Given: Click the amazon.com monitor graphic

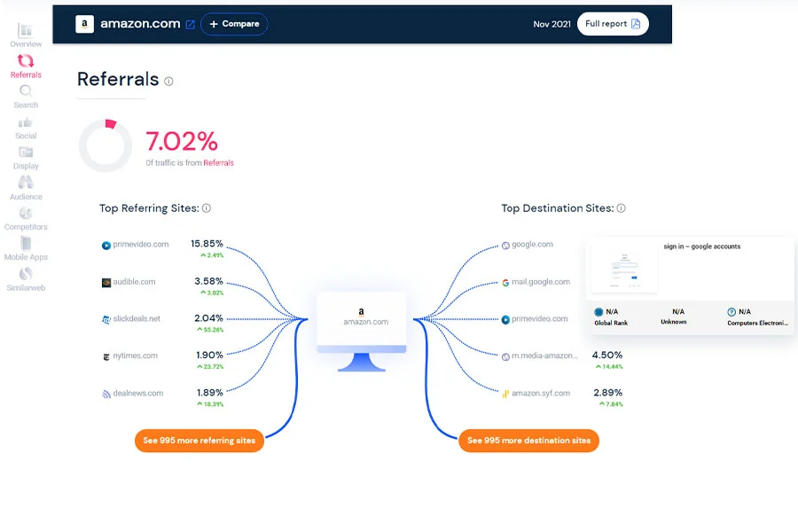Looking at the screenshot, I should coord(362,331).
